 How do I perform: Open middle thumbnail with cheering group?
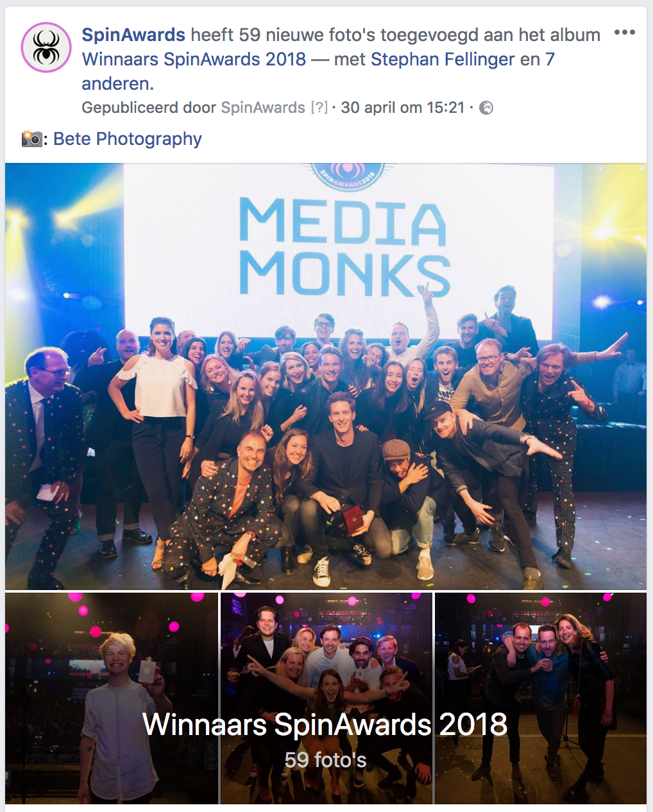pyautogui.click(x=326, y=698)
